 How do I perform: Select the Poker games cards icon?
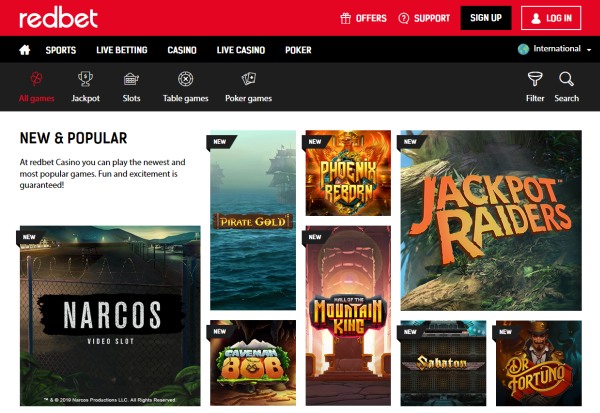249,79
